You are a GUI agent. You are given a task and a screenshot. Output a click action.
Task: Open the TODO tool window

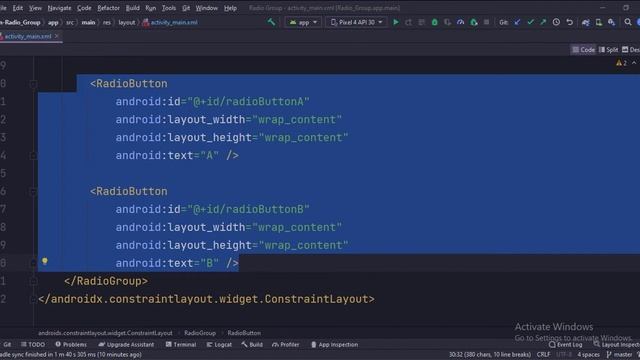click(33, 344)
